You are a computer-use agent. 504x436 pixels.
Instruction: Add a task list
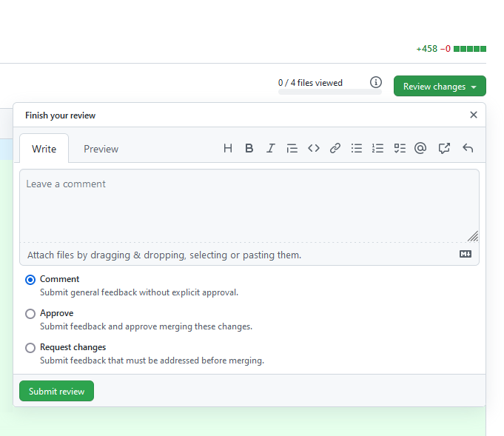[x=400, y=148]
